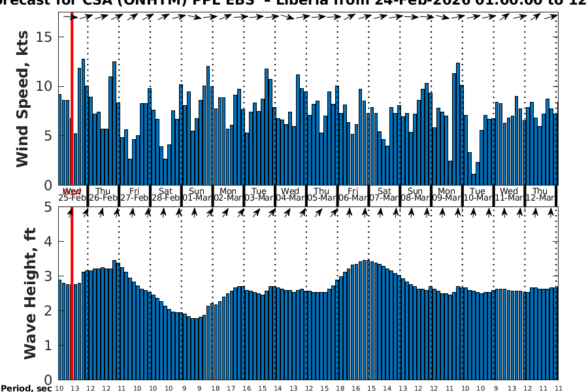Click the Thu 26-Feb date label
The width and height of the screenshot is (588, 392).
pyautogui.click(x=103, y=194)
